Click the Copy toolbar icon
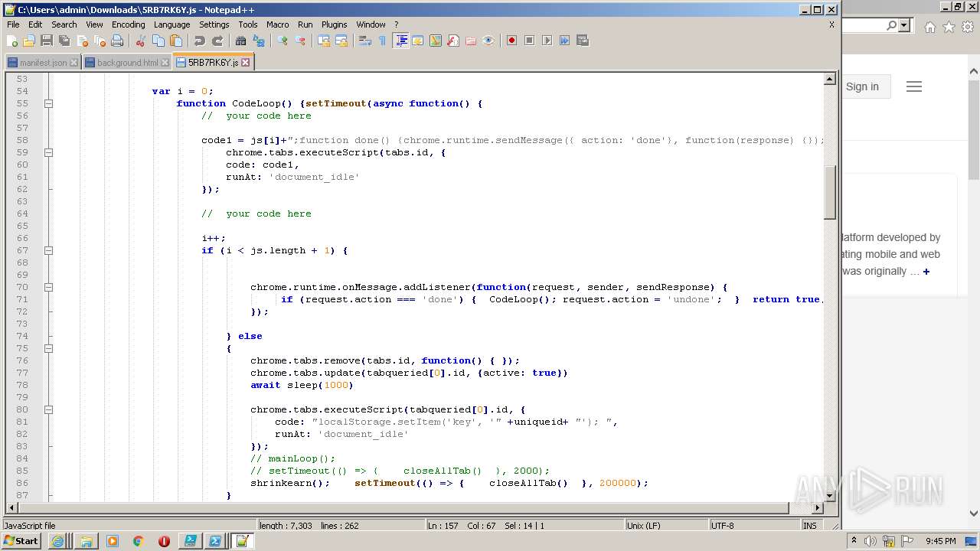The height and width of the screenshot is (551, 980). [x=158, y=41]
